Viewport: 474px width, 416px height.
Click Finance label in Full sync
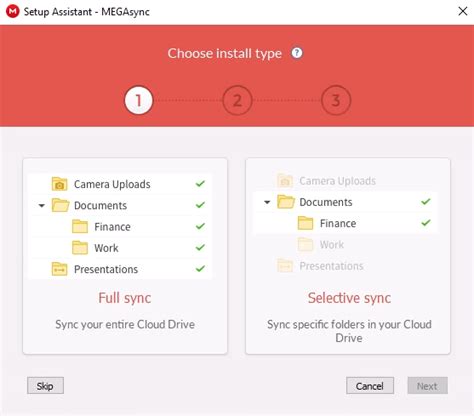[x=112, y=227]
